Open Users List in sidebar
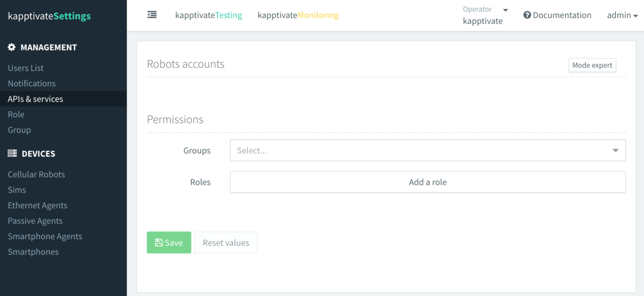This screenshot has width=644, height=296. pyautogui.click(x=26, y=68)
